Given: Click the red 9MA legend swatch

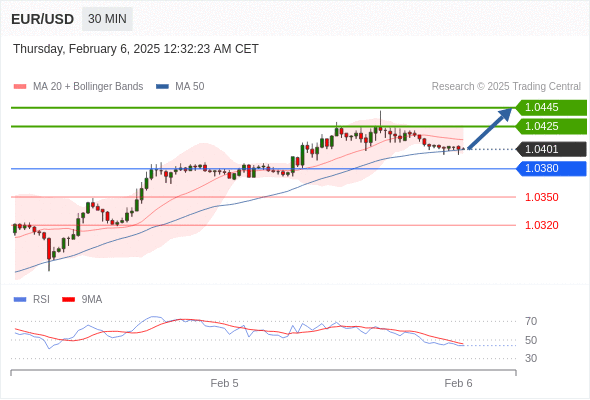Looking at the screenshot, I should point(68,300).
